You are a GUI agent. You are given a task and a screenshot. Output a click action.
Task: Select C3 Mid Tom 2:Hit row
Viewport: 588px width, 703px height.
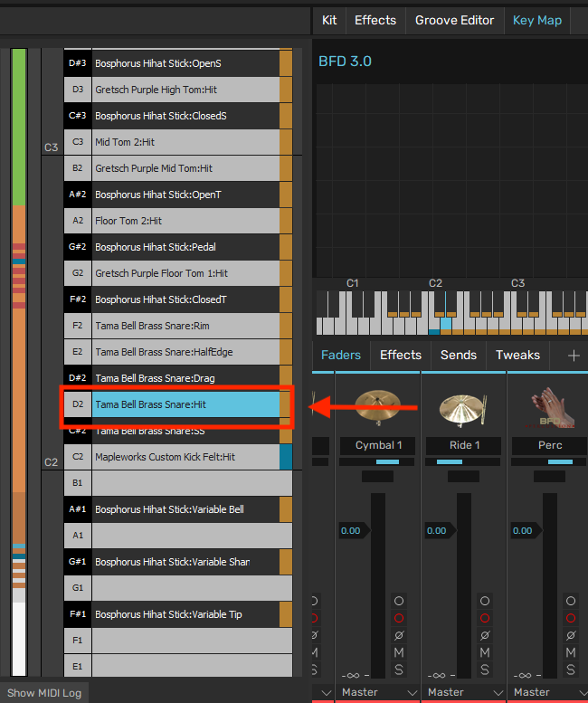178,142
